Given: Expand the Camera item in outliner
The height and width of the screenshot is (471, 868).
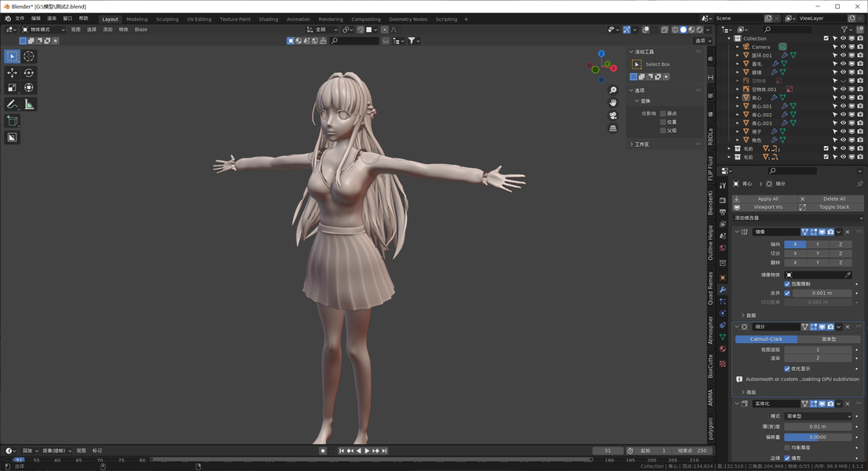Looking at the screenshot, I should [738, 47].
